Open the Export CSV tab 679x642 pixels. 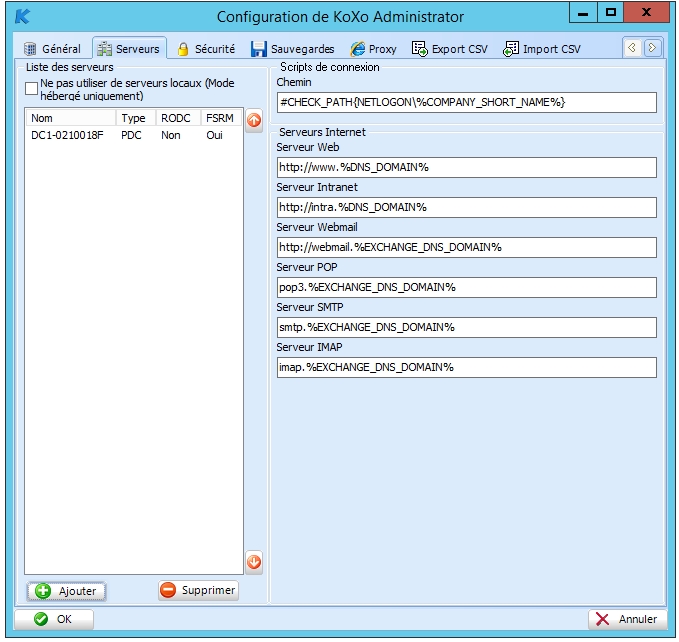pyautogui.click(x=450, y=48)
